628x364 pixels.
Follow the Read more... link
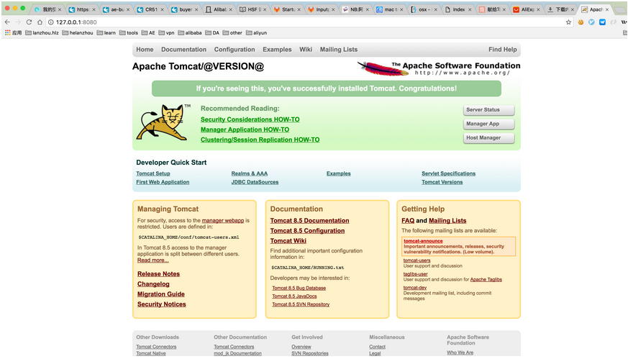[x=153, y=260]
